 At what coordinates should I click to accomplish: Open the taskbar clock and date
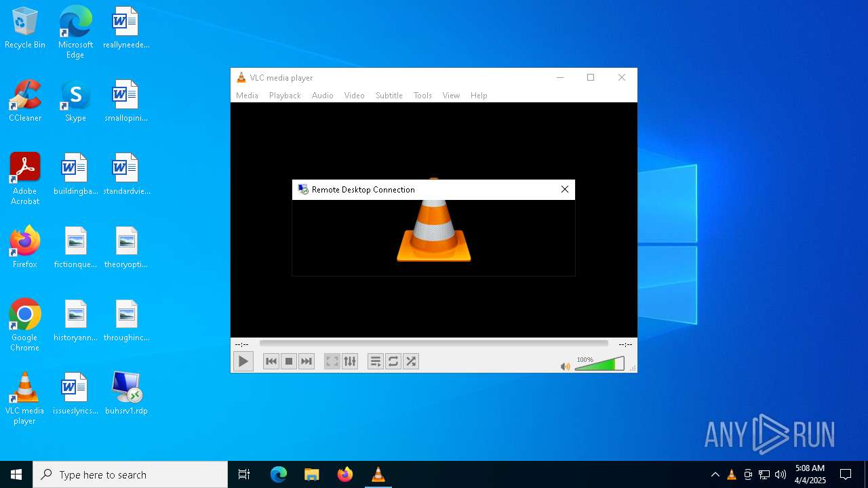tap(810, 474)
